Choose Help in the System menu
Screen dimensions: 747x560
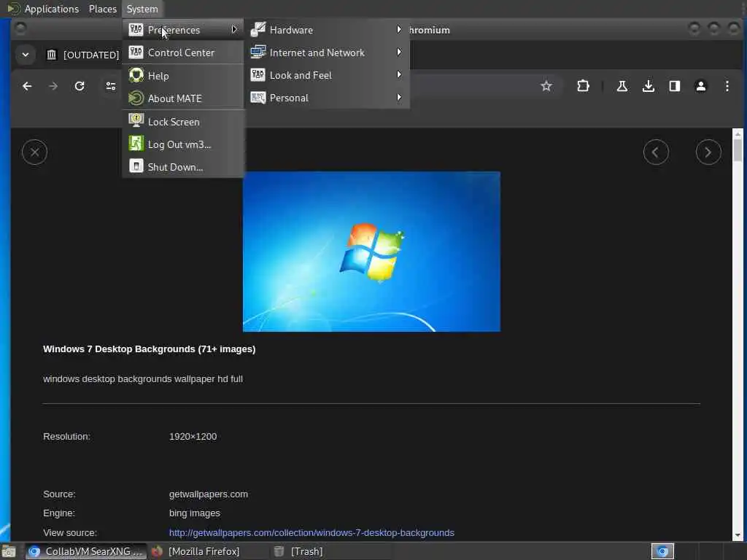tap(183, 76)
